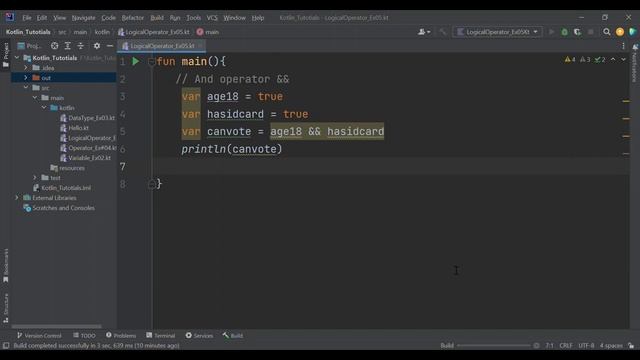Open the code-with-me user dropdown
Image resolution: width=640 pixels, height=360 pixels.
tap(424, 32)
